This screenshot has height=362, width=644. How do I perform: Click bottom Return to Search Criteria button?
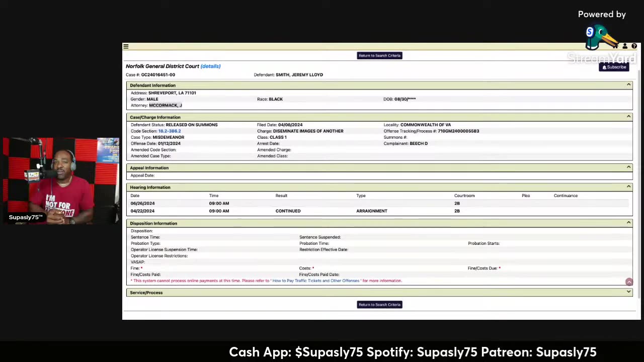point(379,304)
